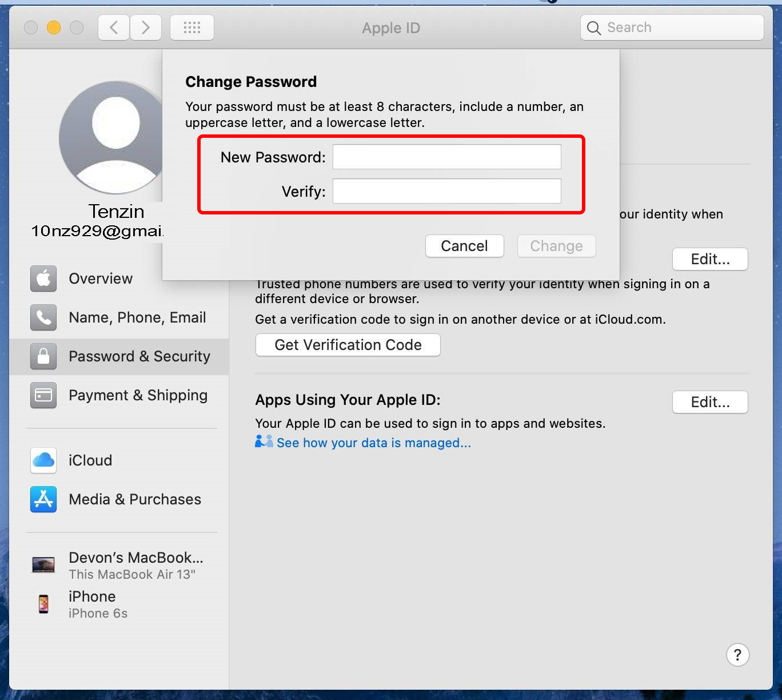782x700 pixels.
Task: Click the Get Verification Code button
Action: coord(348,345)
